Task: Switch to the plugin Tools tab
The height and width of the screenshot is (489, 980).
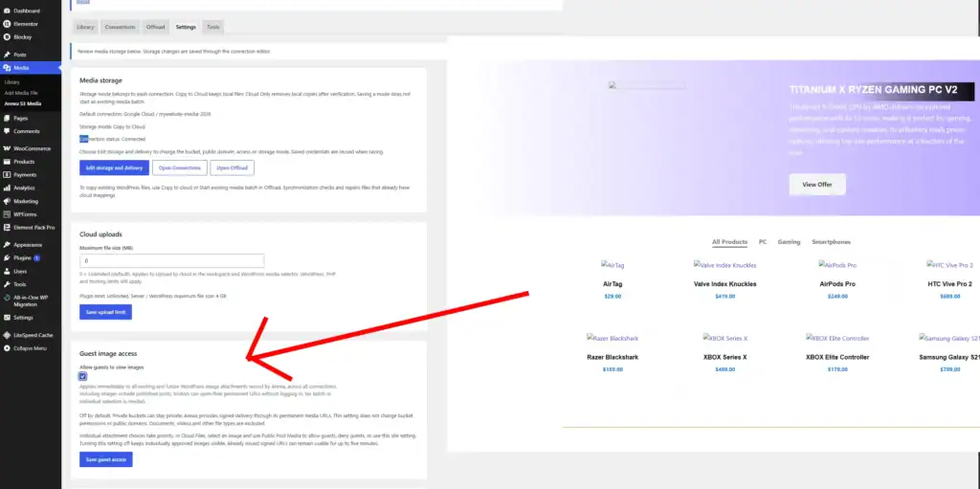Action: (x=213, y=27)
